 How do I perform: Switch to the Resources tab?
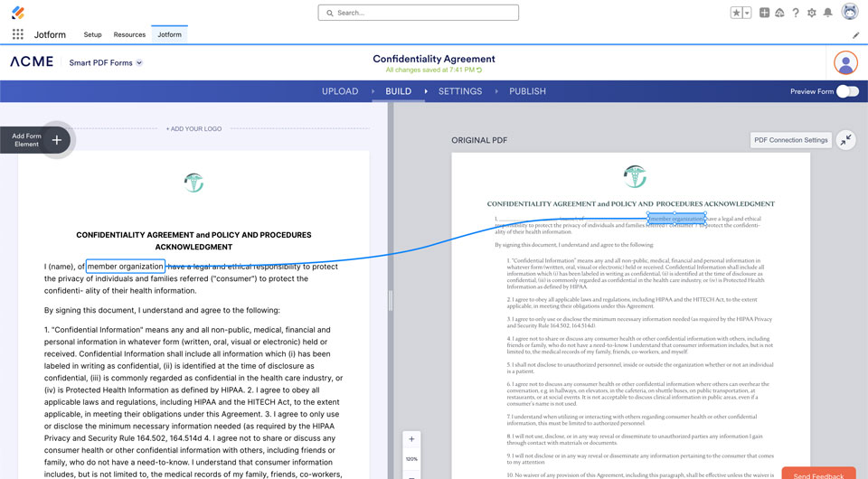[129, 34]
